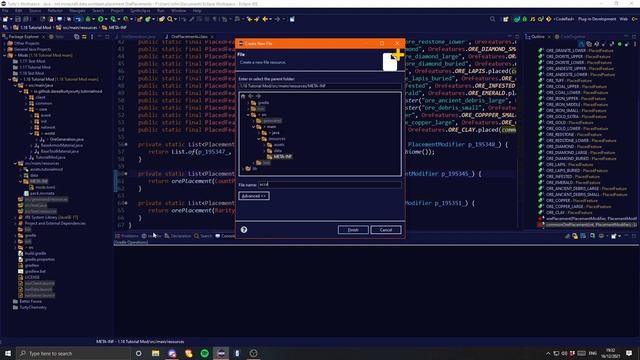Collapse the Mods project in Package Explorer
Screen dimensions: 640x360
tap(5, 55)
